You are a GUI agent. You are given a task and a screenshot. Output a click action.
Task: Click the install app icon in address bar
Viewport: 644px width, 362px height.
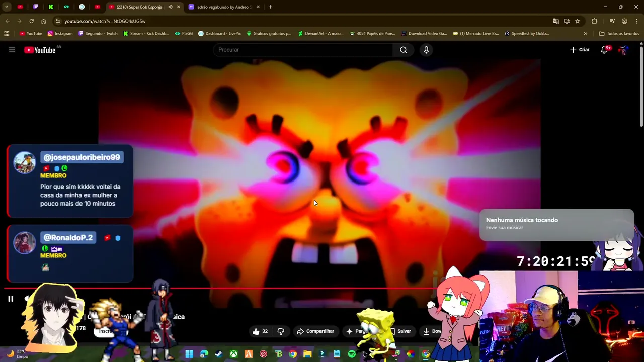[x=567, y=21]
